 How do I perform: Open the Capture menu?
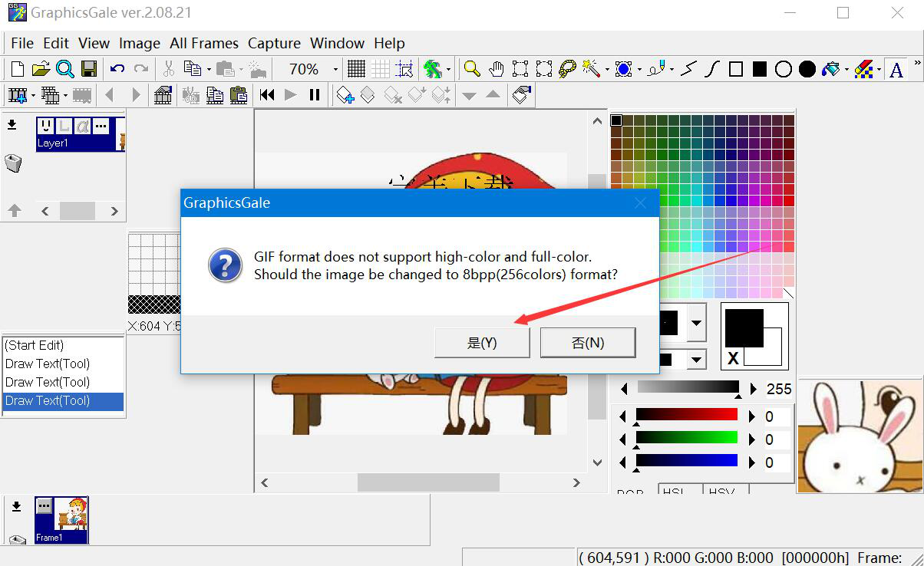point(274,44)
